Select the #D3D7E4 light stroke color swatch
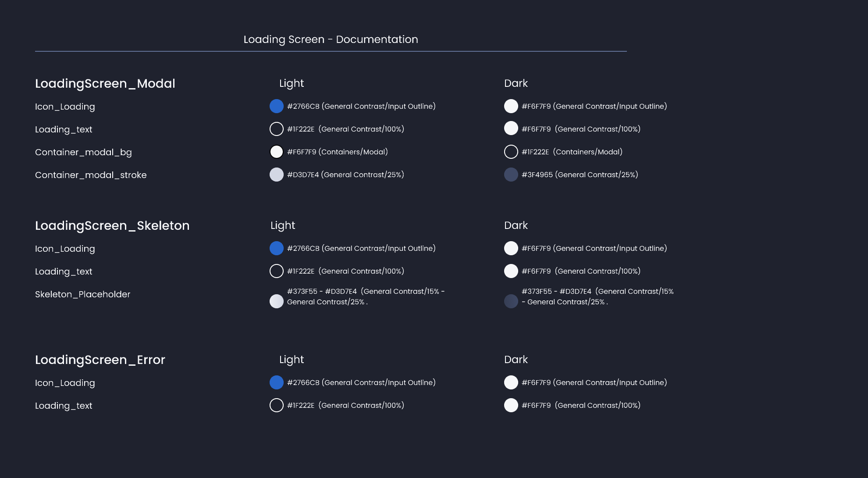This screenshot has width=868, height=478. (x=276, y=175)
